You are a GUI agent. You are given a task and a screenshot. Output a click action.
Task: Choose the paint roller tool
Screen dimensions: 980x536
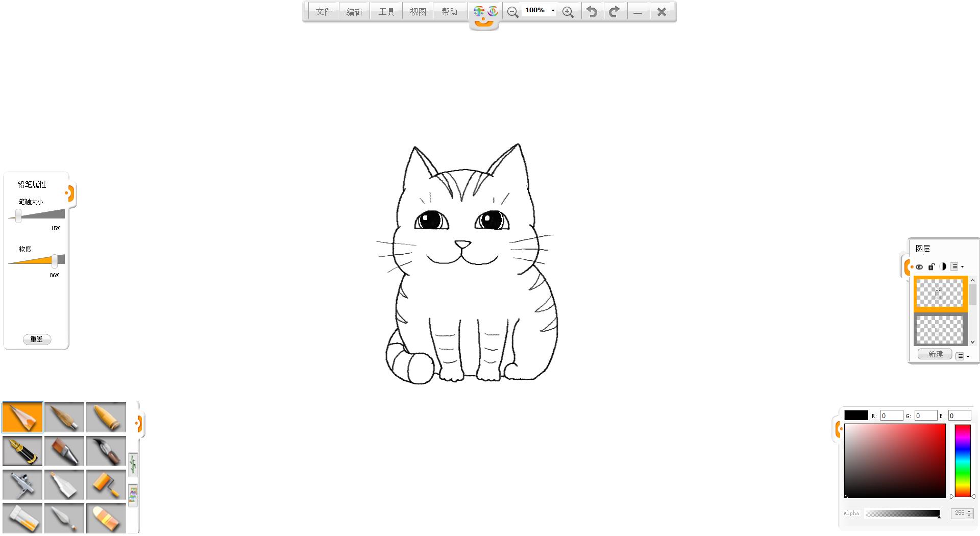106,484
